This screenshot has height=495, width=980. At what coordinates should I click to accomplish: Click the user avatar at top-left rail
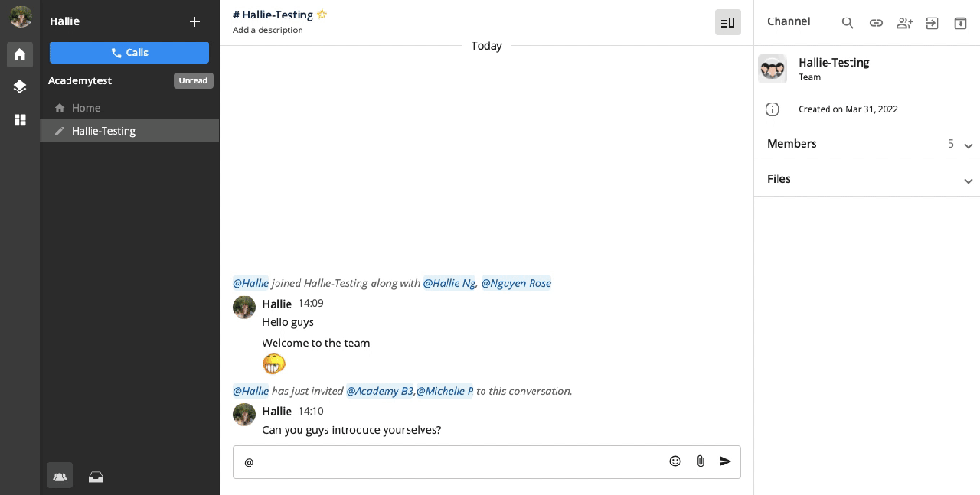[x=21, y=17]
